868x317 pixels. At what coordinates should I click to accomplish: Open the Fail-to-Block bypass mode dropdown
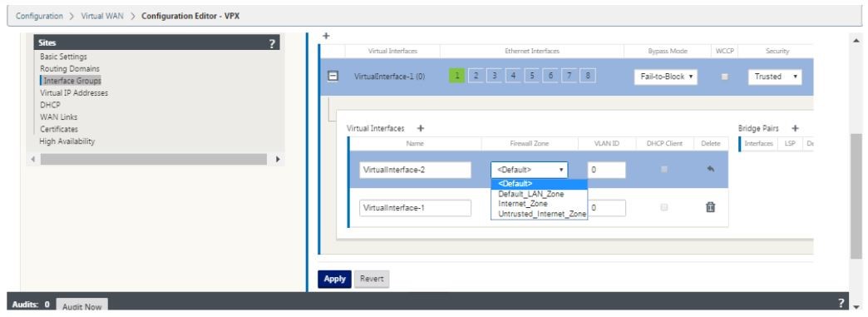coord(665,77)
